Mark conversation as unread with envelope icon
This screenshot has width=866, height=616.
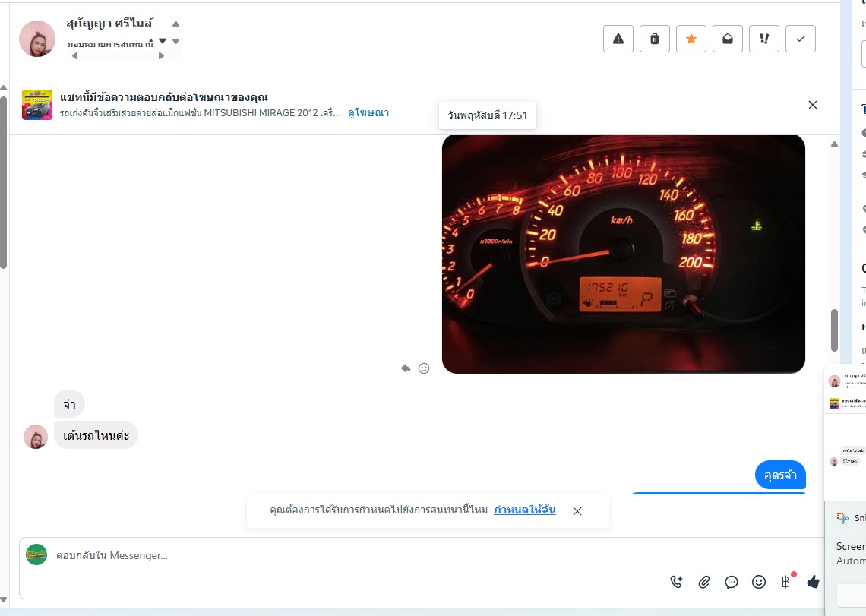(x=728, y=39)
